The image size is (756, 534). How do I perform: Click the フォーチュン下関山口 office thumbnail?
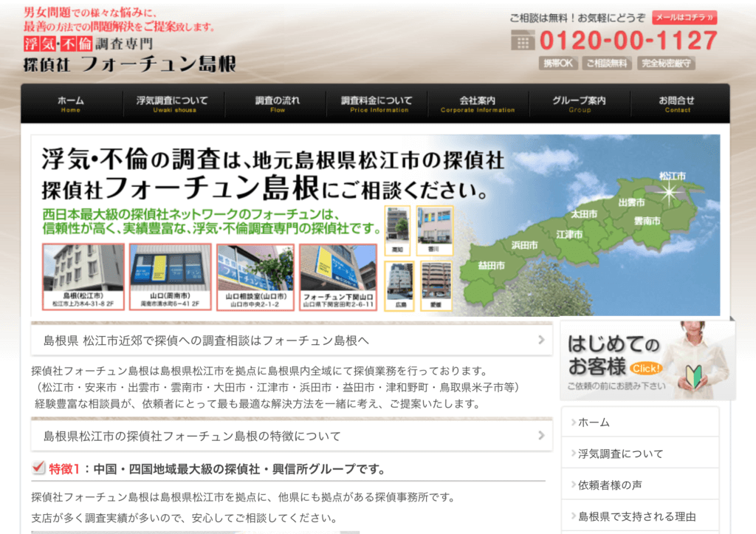pyautogui.click(x=338, y=277)
